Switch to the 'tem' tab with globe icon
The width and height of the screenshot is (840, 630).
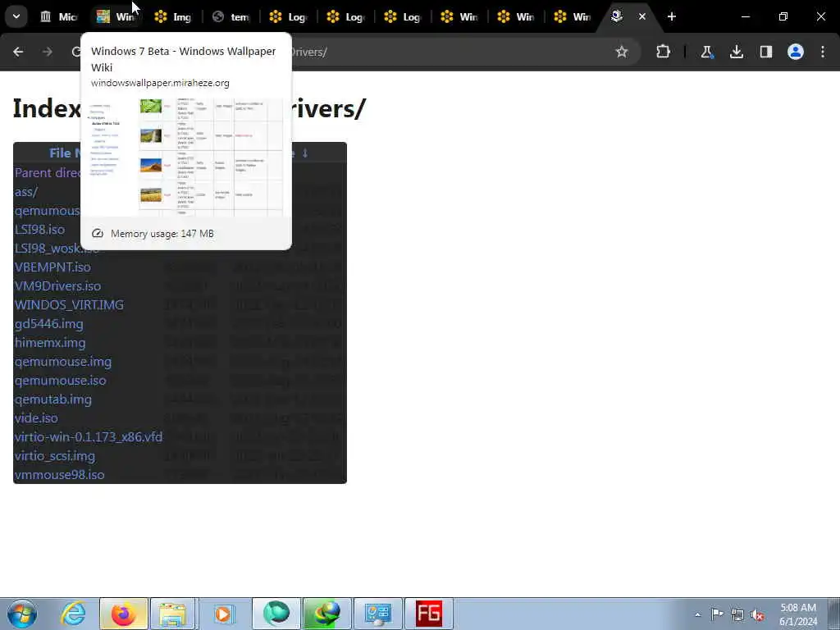click(231, 16)
